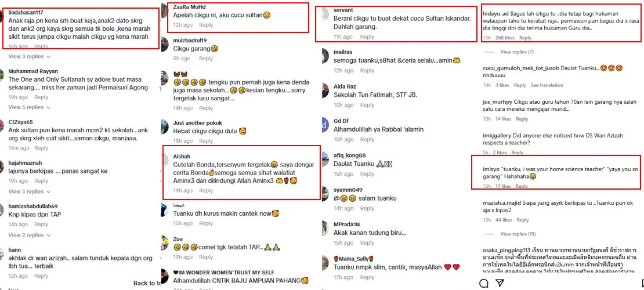Click the 268 likes count
Image resolution: width=644 pixels, height=290 pixels.
504,38
